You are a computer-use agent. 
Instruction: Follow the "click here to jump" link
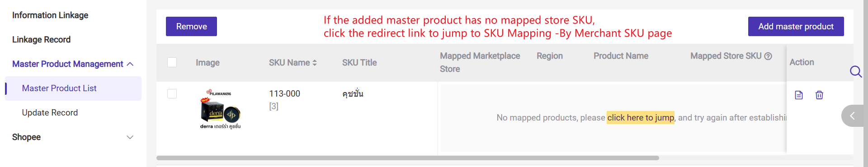[640, 117]
